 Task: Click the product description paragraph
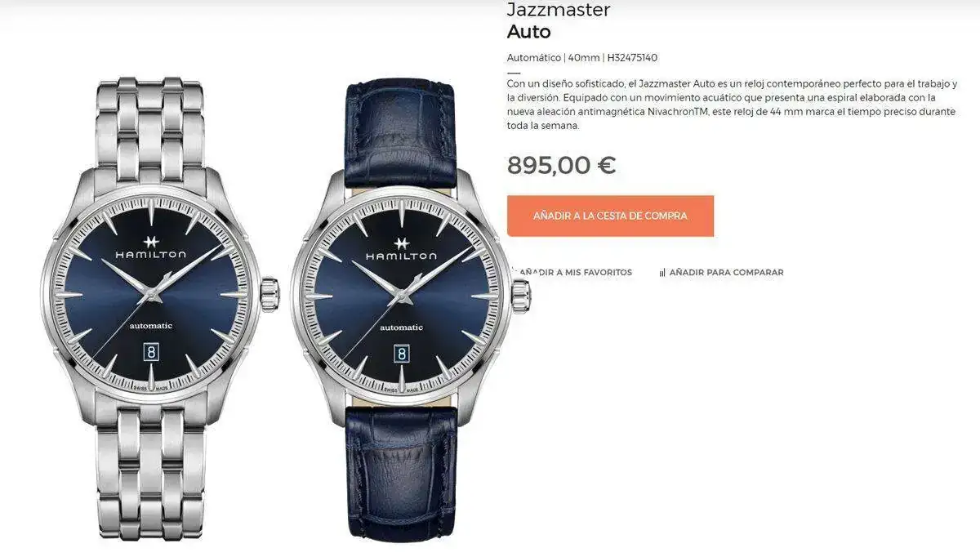[x=732, y=105]
